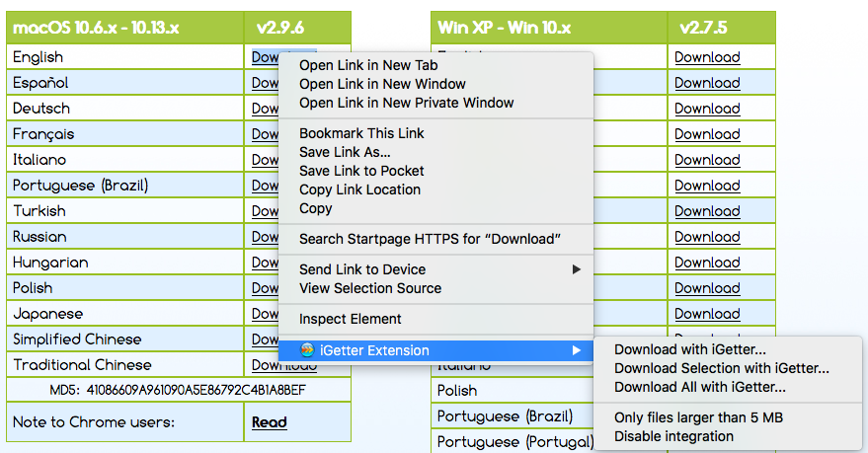Expand the Send Link to Device submenu
This screenshot has width=868, height=453.
(x=576, y=269)
